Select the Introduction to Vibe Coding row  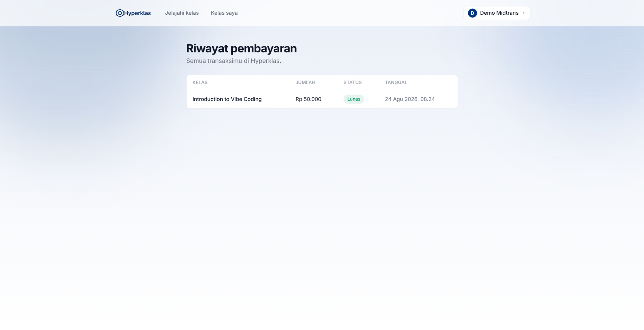pyautogui.click(x=322, y=99)
